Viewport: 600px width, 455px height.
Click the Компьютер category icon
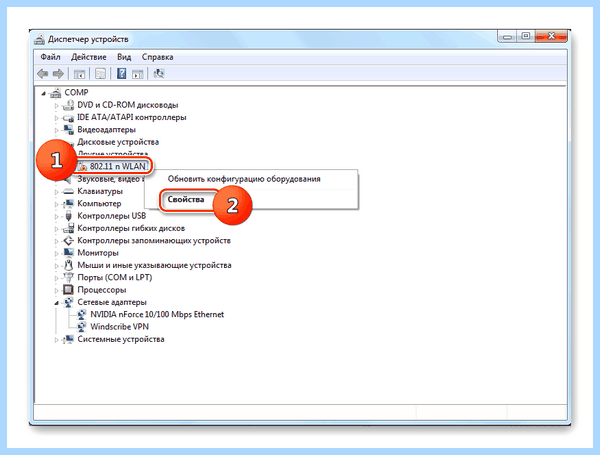point(68,204)
